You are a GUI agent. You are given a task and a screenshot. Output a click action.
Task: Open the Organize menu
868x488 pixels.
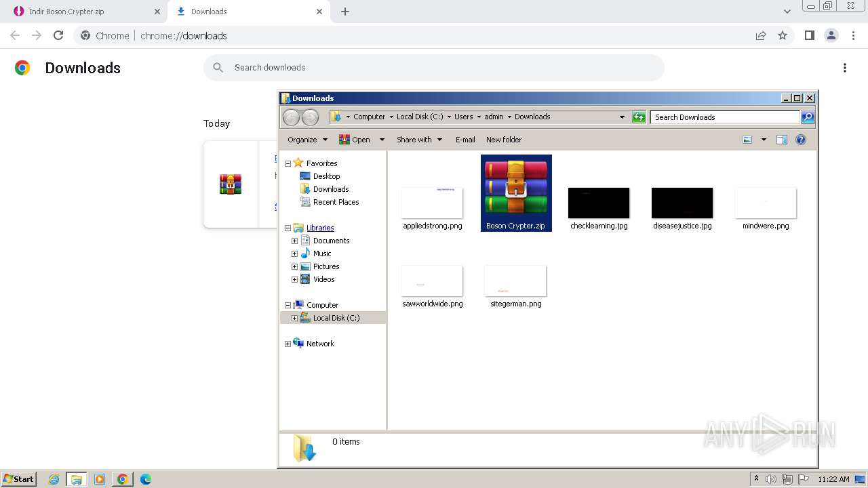pyautogui.click(x=307, y=140)
